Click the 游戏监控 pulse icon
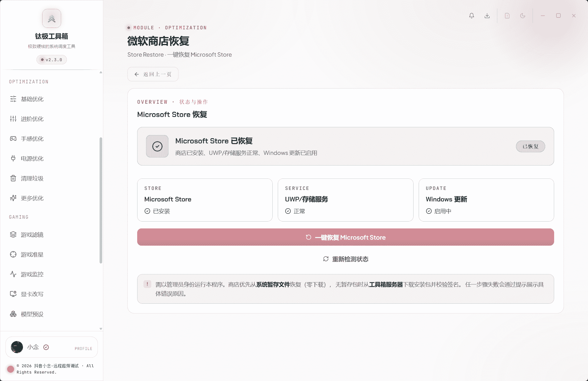The height and width of the screenshot is (381, 588). pos(13,274)
